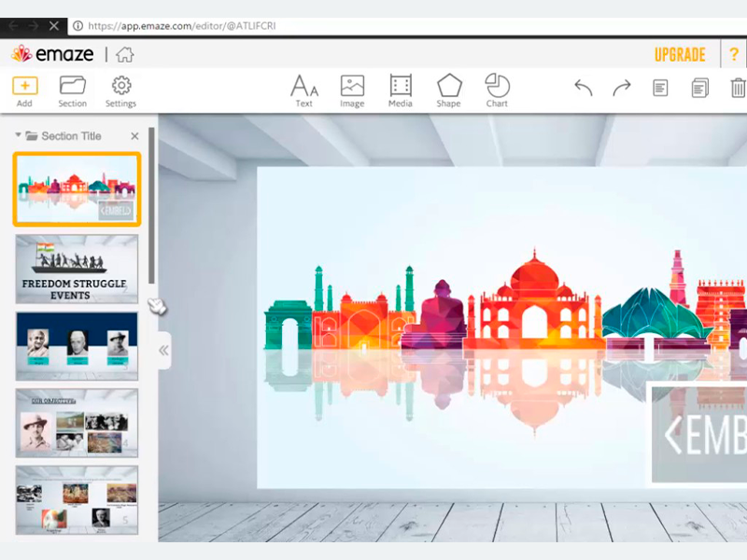The width and height of the screenshot is (747, 560).
Task: Click the Add slide icon
Action: pyautogui.click(x=24, y=86)
